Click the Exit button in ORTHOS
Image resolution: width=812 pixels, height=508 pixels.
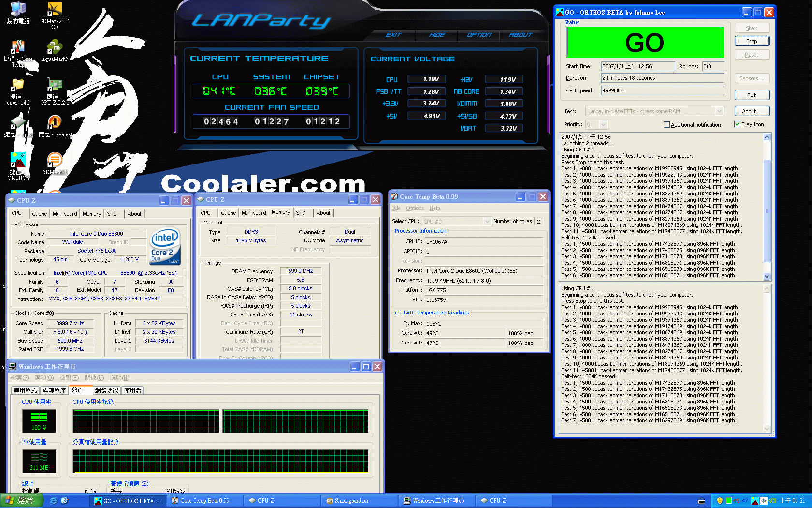(x=752, y=95)
